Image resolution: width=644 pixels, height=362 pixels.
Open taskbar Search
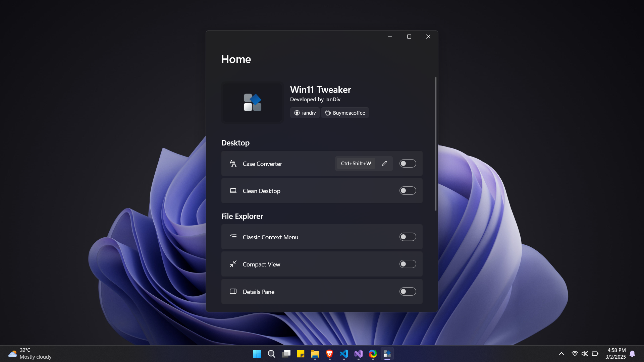point(271,354)
